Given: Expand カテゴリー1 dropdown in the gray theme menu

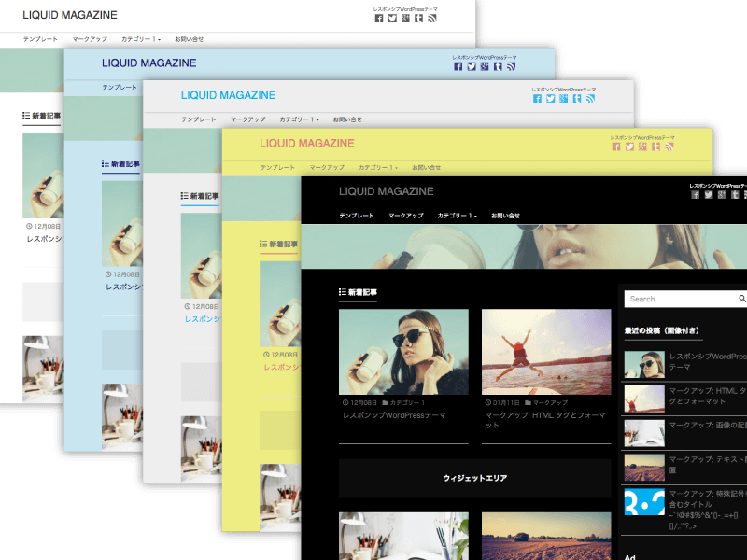Looking at the screenshot, I should pyautogui.click(x=299, y=119).
